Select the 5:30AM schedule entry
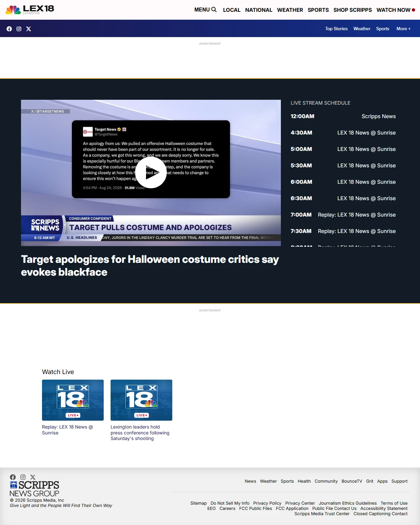Image resolution: width=420 pixels, height=525 pixels. pos(343,165)
